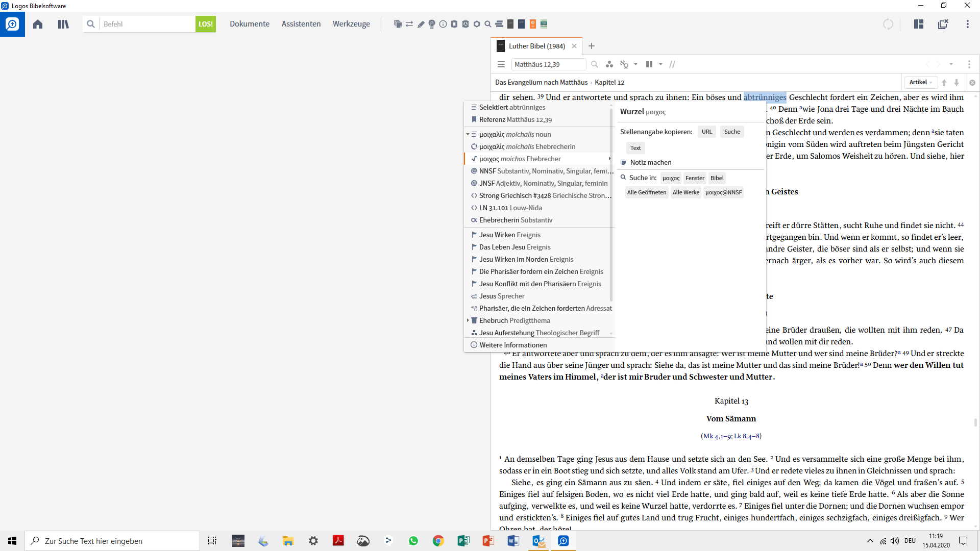Click the URL copy button
This screenshot has width=980, height=551.
coord(706,132)
